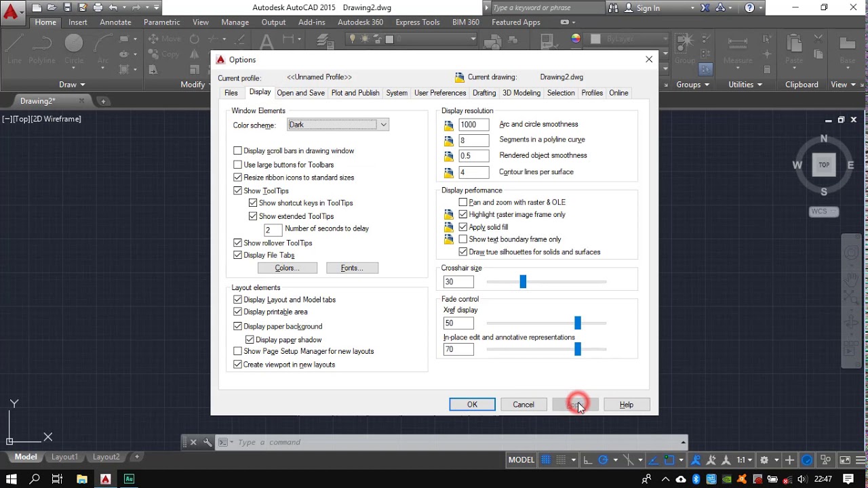Enable Use large buttons for Toolbars

[237, 165]
